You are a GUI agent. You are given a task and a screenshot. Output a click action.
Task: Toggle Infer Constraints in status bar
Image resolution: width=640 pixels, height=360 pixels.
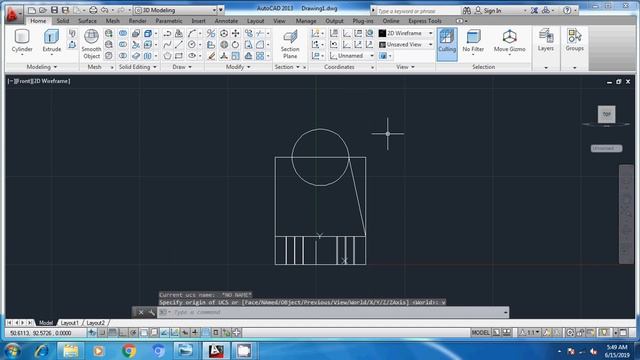[x=92, y=333]
